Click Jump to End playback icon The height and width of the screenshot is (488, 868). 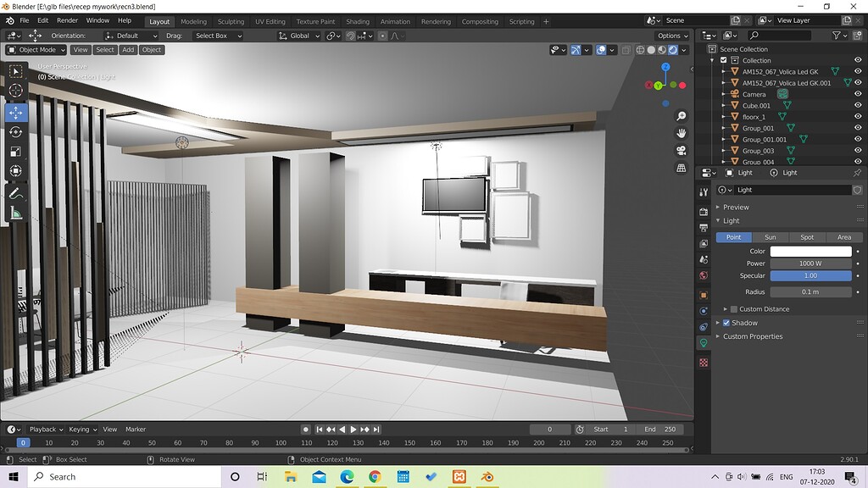click(376, 430)
